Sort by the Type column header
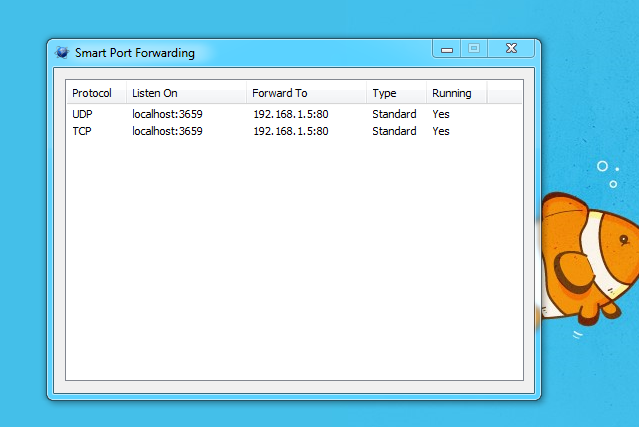639x427 pixels. coord(396,93)
